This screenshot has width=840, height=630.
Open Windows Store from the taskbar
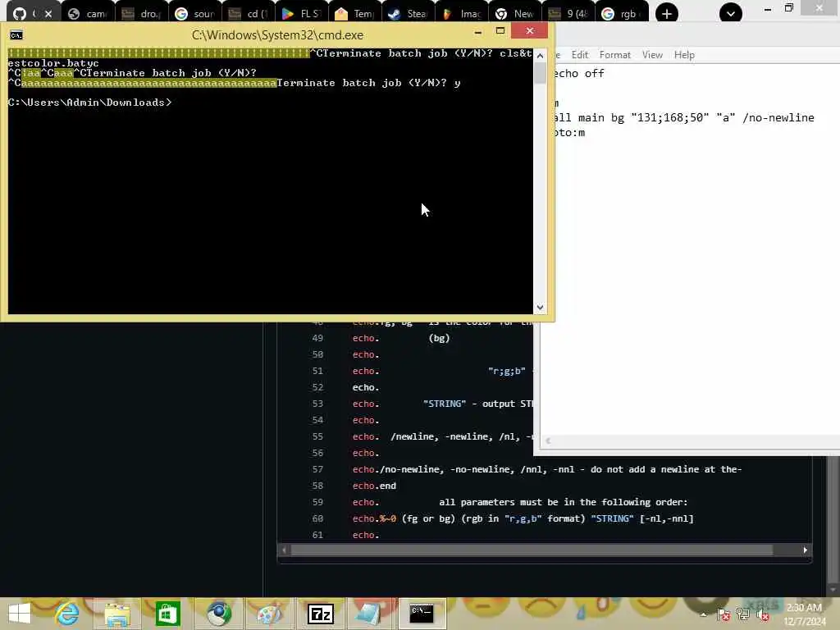tap(167, 614)
